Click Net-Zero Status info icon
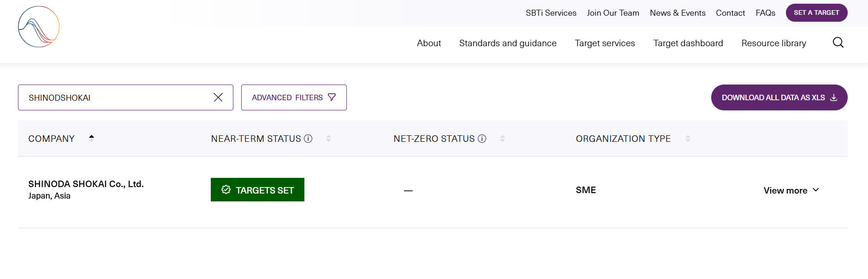The width and height of the screenshot is (868, 279). (482, 139)
